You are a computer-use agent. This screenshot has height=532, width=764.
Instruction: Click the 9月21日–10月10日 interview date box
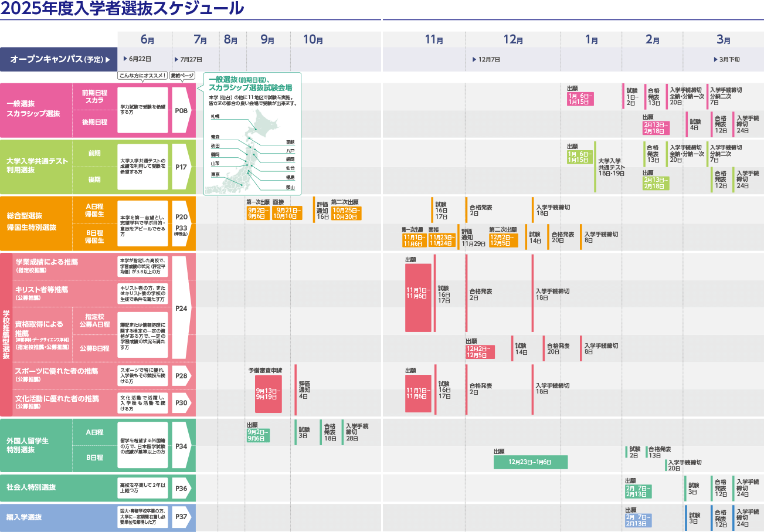click(287, 214)
